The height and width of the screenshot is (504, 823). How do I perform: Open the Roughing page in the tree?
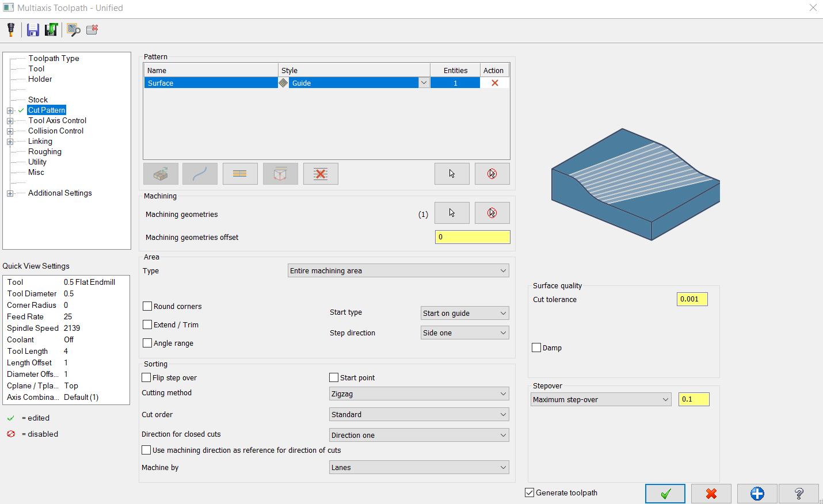(x=45, y=151)
